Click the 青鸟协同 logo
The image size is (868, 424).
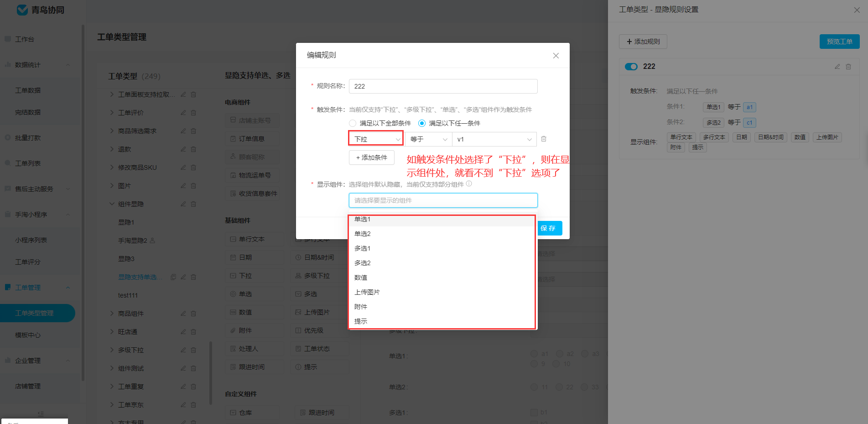[x=41, y=10]
